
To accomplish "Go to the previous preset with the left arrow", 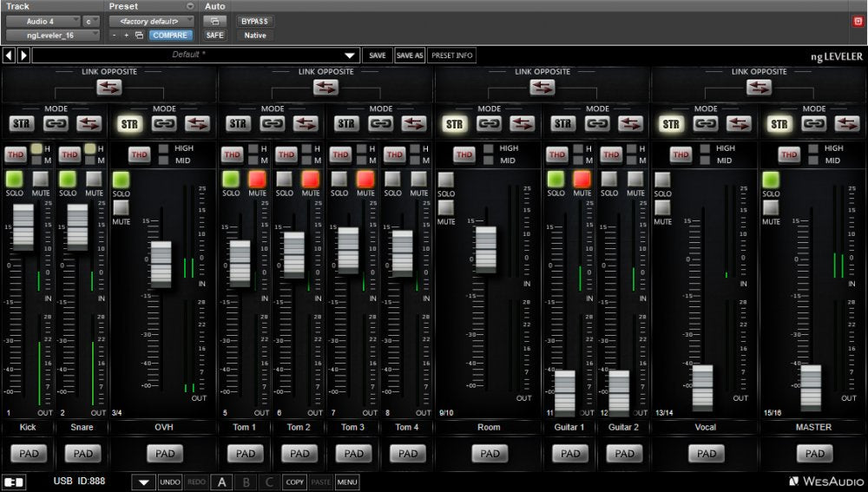I will 9,56.
